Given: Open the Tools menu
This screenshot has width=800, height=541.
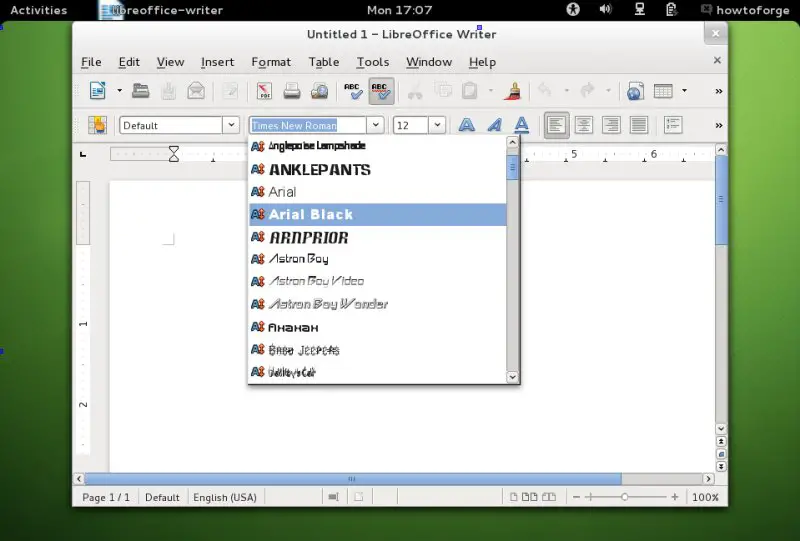Looking at the screenshot, I should [x=373, y=62].
